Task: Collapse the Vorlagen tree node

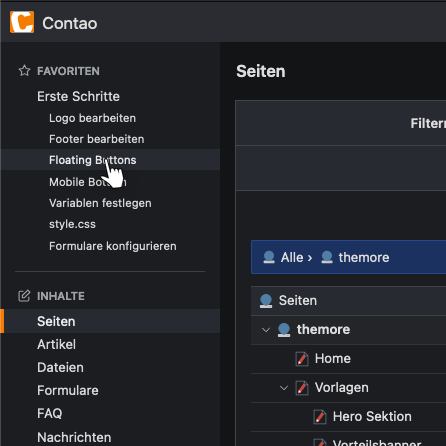Action: pos(284,388)
